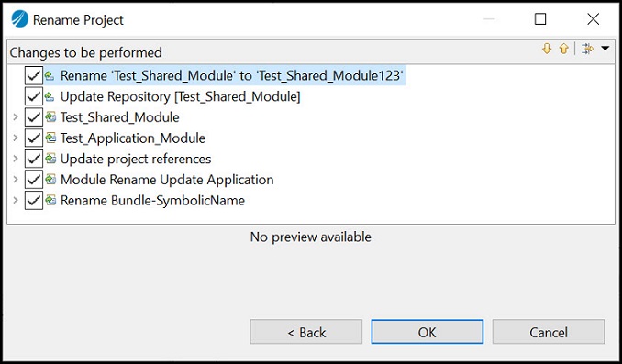Select previous change up arrow icon
622x364 pixels.
pyautogui.click(x=563, y=49)
